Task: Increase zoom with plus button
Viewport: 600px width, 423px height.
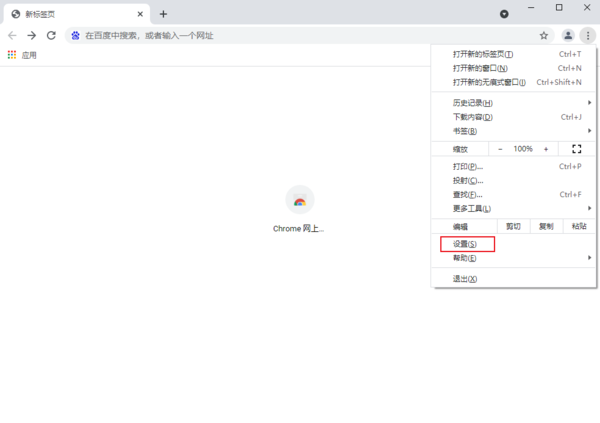Action: pos(546,149)
